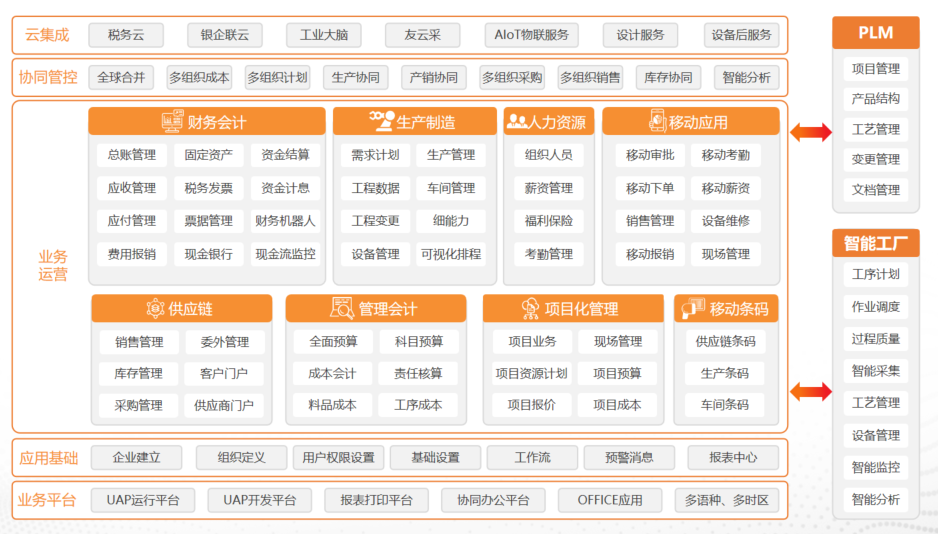Viewport: 938px width, 534px height.
Task: Open the PLM panel header
Action: 875,33
